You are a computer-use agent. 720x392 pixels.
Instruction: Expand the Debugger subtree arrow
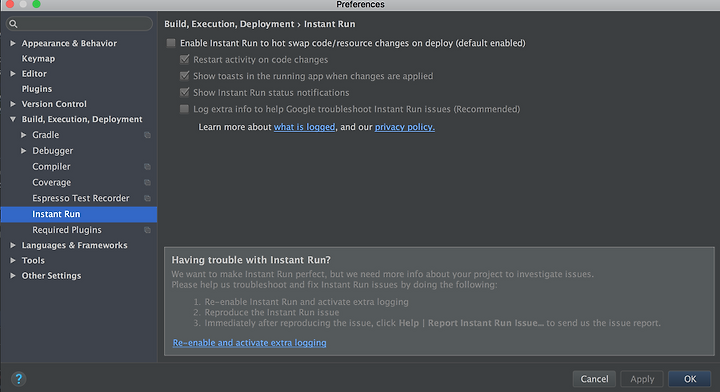click(x=23, y=151)
